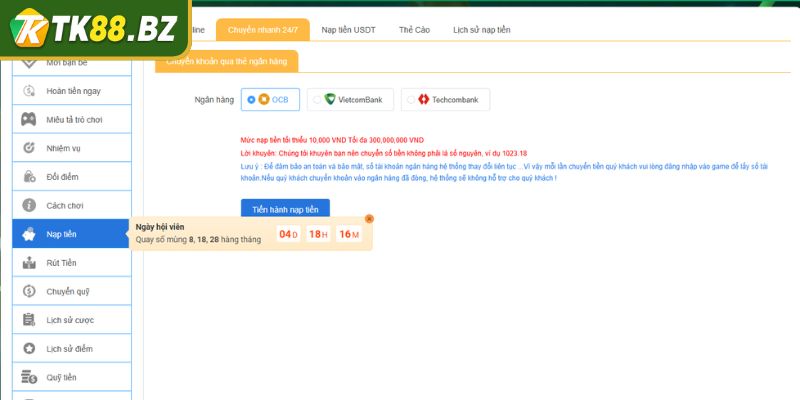Click the Đổi điểm bag icon
This screenshot has width=800, height=400.
point(29,177)
